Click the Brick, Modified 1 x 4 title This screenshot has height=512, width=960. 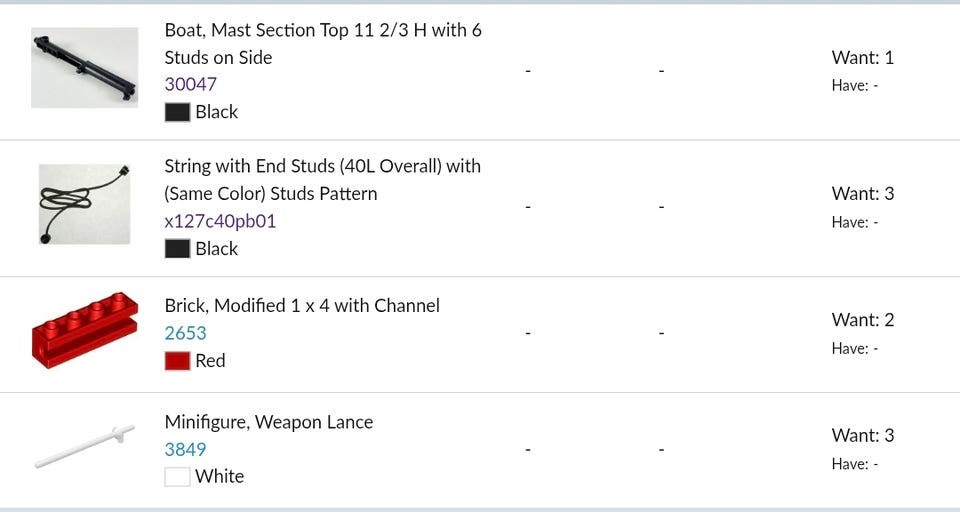[x=302, y=305]
